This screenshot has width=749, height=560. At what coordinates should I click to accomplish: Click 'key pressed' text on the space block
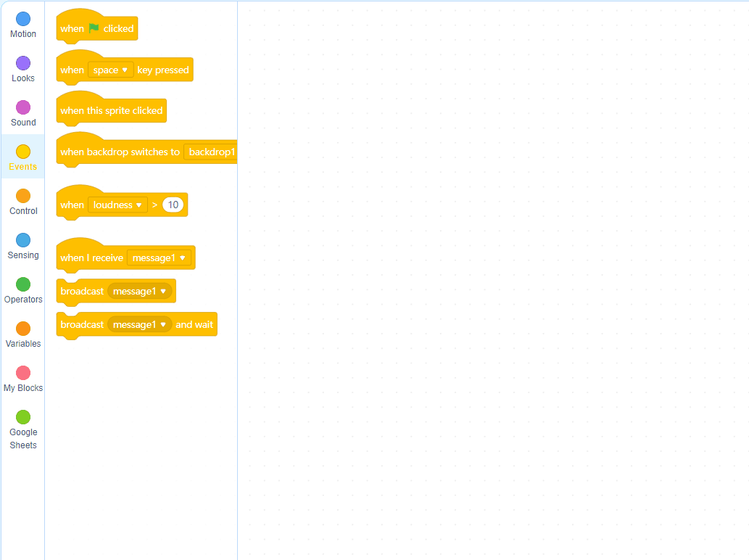[163, 70]
